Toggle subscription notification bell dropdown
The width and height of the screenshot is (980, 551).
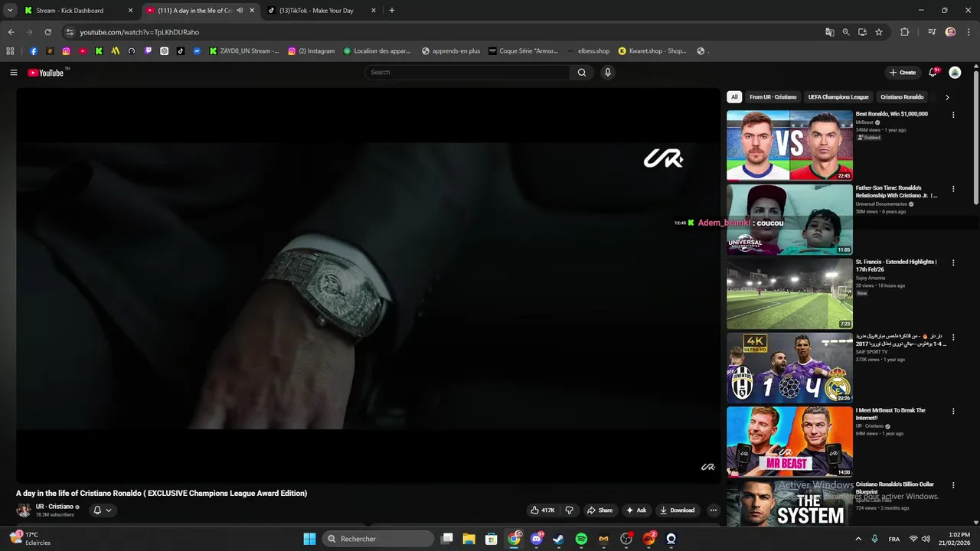click(102, 510)
